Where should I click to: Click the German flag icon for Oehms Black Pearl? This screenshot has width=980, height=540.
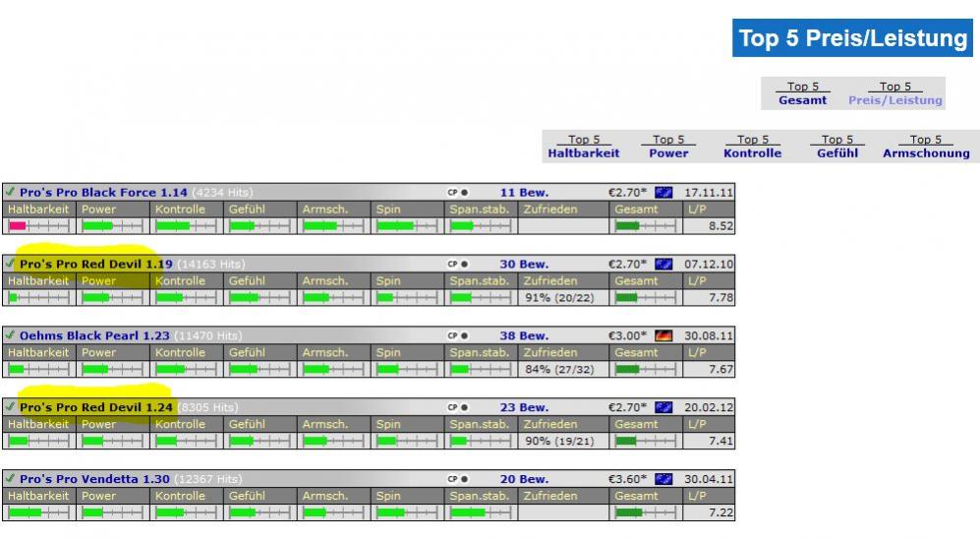[663, 336]
